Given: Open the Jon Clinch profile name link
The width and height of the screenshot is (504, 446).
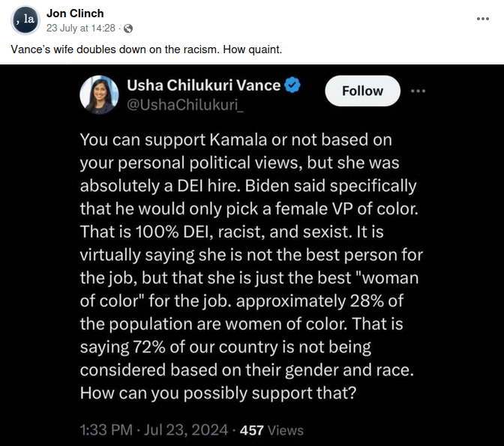Looking at the screenshot, I should pyautogui.click(x=75, y=13).
